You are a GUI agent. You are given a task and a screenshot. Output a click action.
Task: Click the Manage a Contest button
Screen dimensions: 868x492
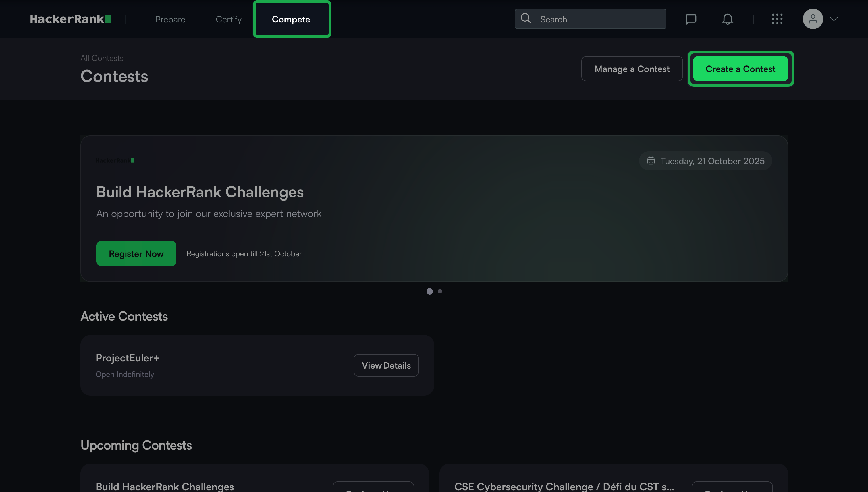[632, 69]
